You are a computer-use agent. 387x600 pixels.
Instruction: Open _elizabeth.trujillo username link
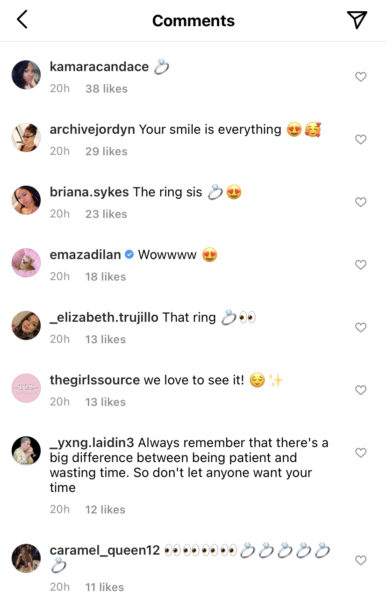[x=104, y=317]
